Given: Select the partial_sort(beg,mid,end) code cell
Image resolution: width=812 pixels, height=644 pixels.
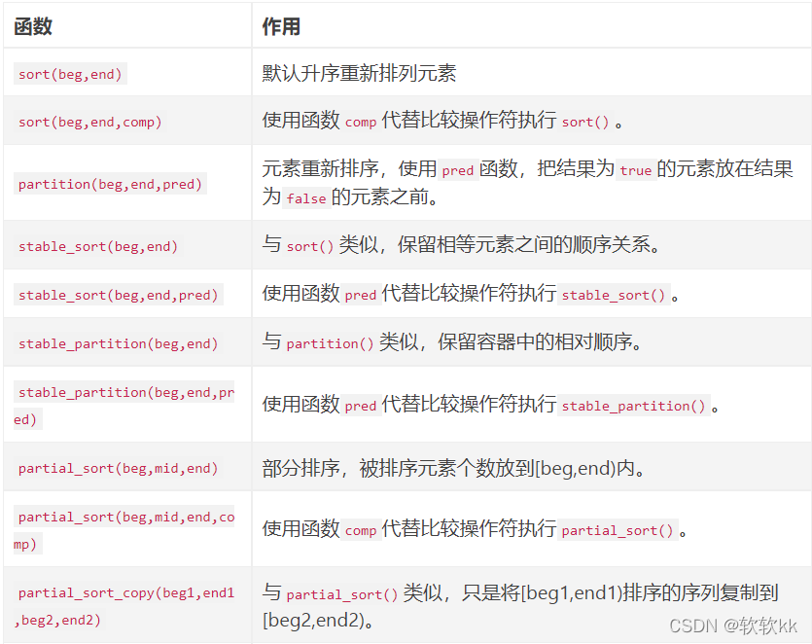Looking at the screenshot, I should pos(119,468).
